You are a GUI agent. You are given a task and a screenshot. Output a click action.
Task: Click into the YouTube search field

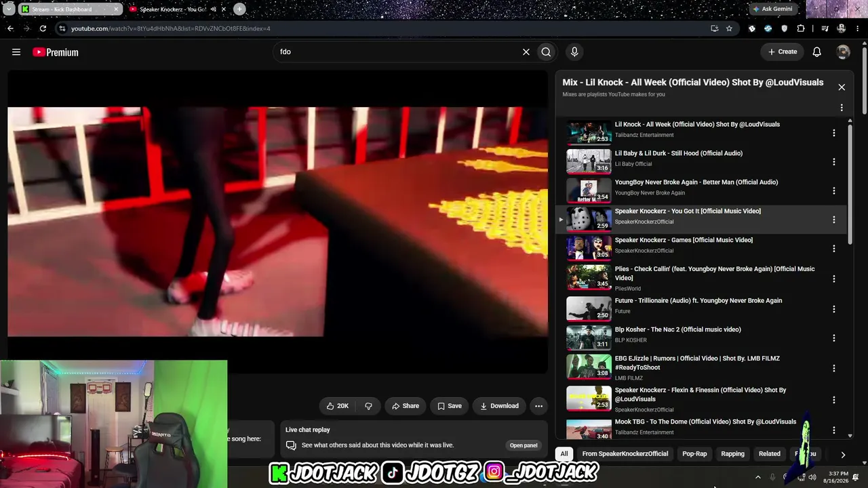point(397,52)
